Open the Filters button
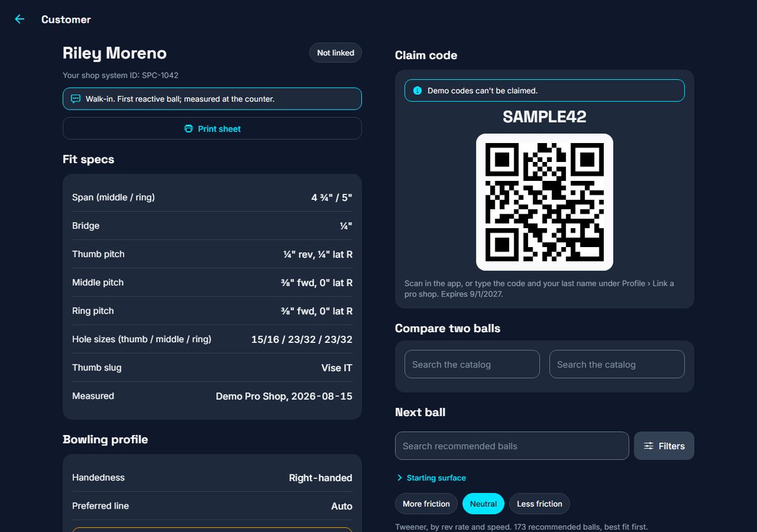The image size is (757, 532). tap(664, 446)
